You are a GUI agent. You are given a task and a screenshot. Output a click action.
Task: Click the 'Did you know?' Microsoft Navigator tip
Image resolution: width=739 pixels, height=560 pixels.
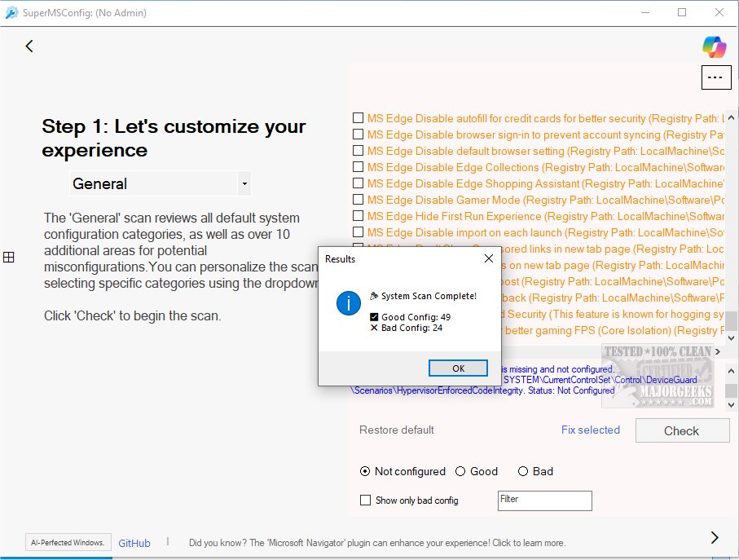(377, 543)
